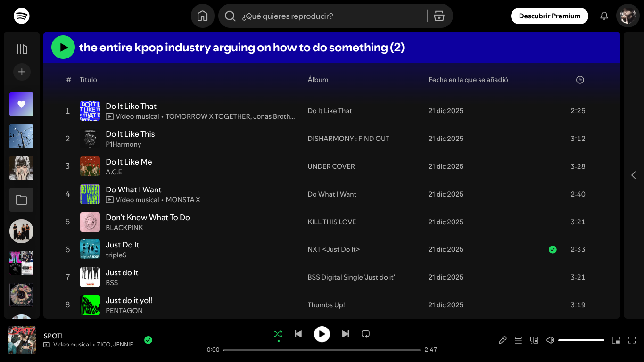Image resolution: width=644 pixels, height=362 pixels.
Task: Open the queue icon
Action: [518, 340]
